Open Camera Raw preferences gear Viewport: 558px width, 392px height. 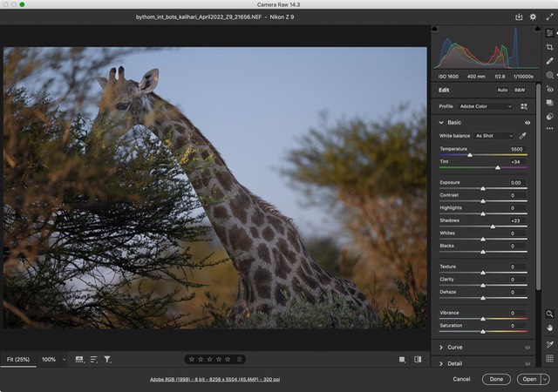[x=533, y=17]
